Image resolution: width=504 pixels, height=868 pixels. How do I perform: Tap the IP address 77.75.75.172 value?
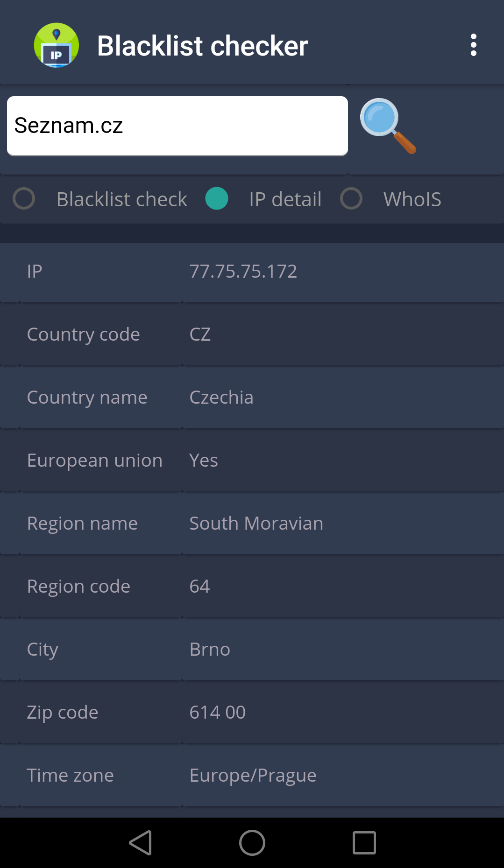[243, 272]
